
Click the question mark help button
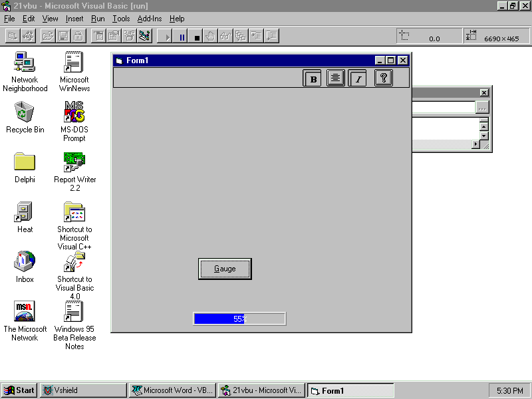tap(383, 78)
